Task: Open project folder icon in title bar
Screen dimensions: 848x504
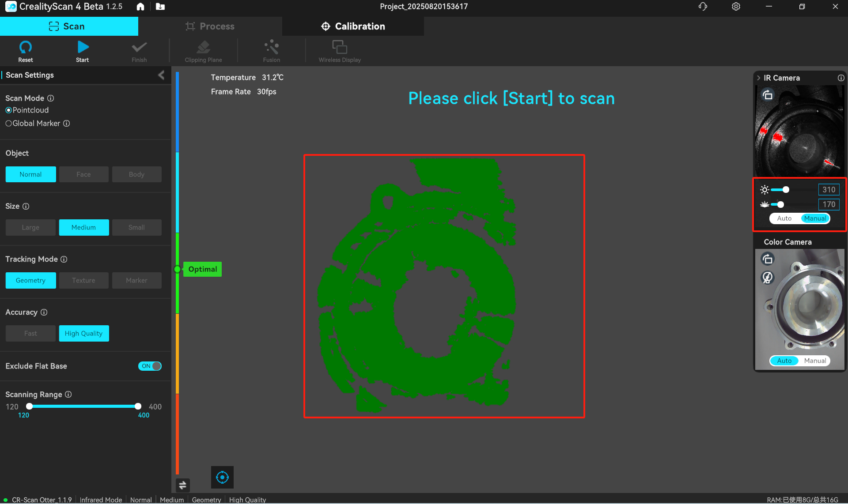Action: coord(160,7)
